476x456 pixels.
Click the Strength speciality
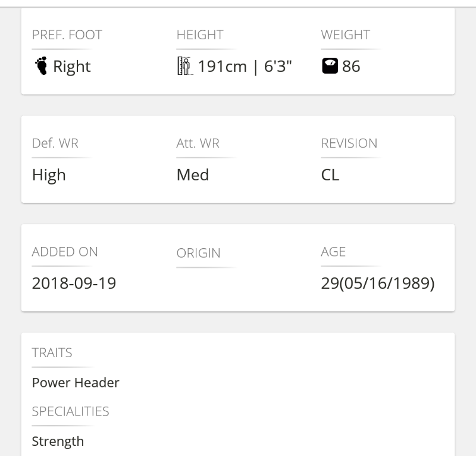click(x=58, y=441)
